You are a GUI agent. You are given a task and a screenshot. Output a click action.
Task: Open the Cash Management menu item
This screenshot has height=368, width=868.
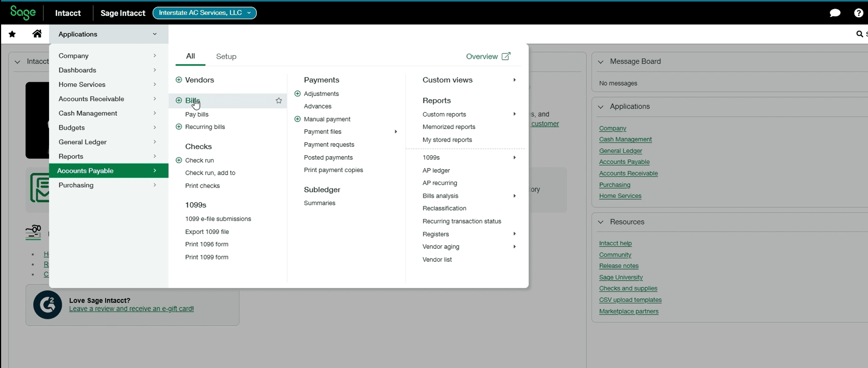pos(109,113)
